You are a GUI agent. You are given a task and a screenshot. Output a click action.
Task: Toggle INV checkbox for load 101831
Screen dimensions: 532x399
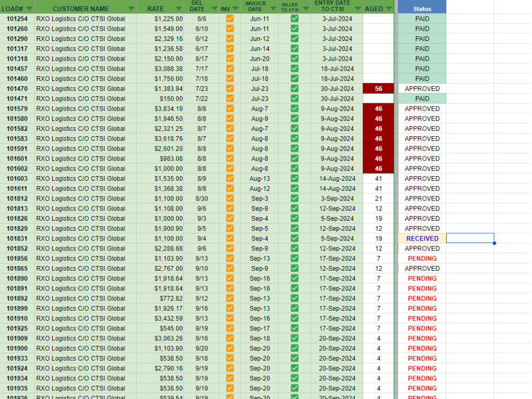[230, 238]
